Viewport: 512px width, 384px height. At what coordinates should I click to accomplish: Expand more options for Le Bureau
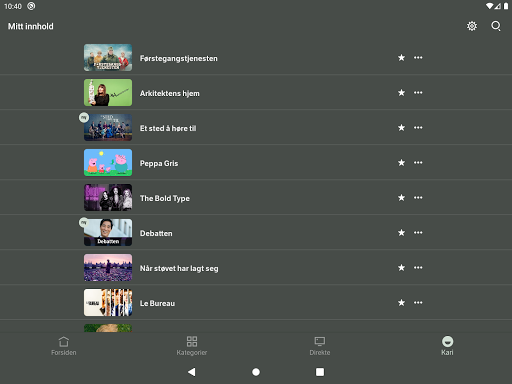pyautogui.click(x=418, y=303)
